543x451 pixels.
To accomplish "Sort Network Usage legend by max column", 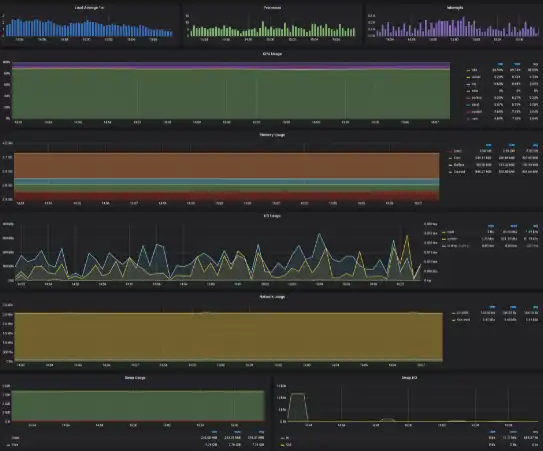I will point(513,307).
